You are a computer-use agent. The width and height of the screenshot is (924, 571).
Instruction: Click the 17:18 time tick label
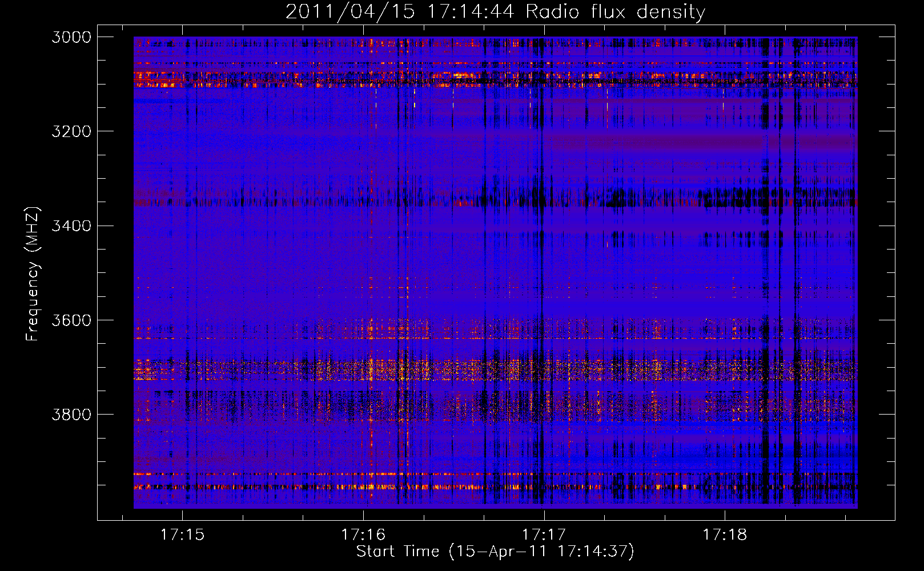pyautogui.click(x=725, y=534)
